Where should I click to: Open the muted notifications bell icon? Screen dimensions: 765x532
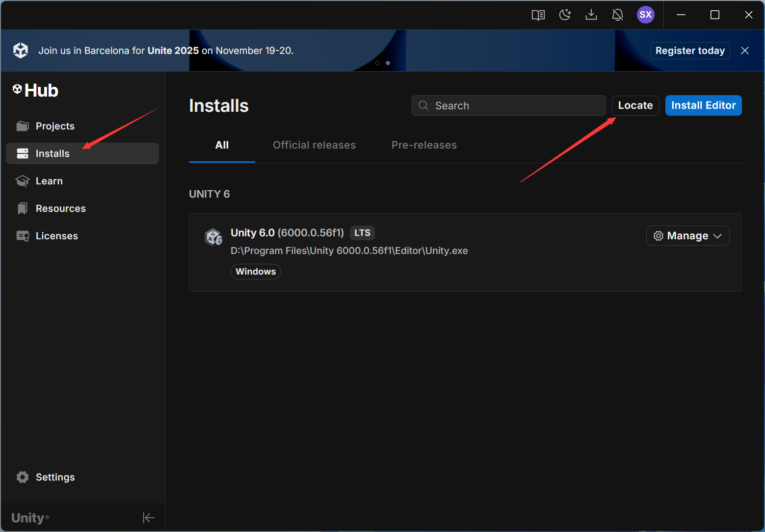(618, 15)
